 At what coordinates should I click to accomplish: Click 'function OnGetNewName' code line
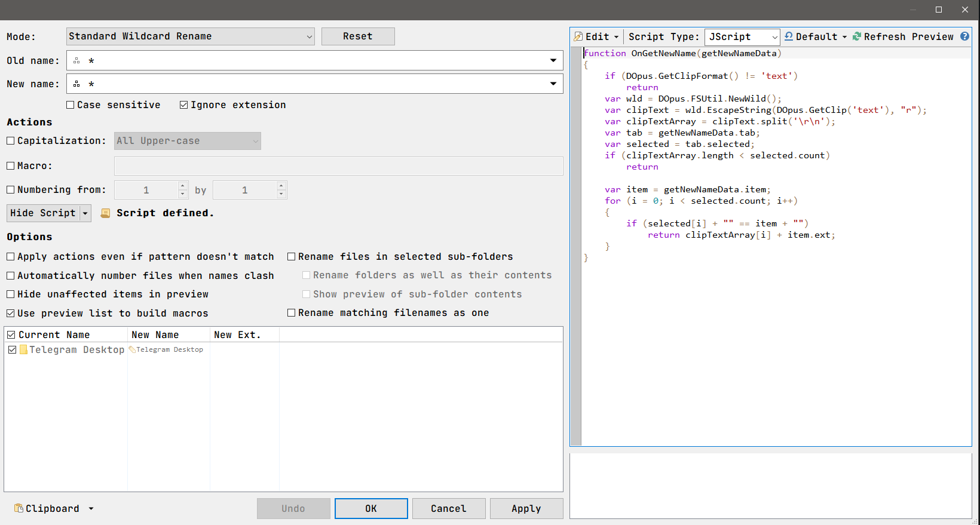coord(682,53)
